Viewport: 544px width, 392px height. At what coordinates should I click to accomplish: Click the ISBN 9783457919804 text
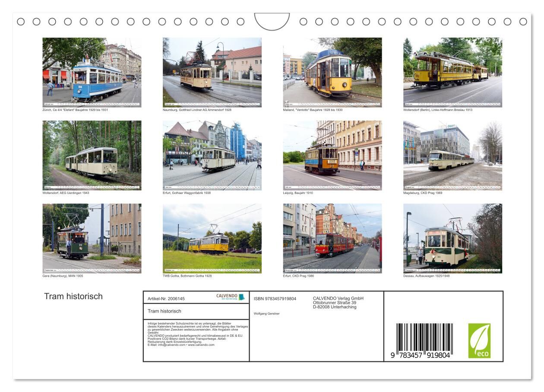pos(275,299)
